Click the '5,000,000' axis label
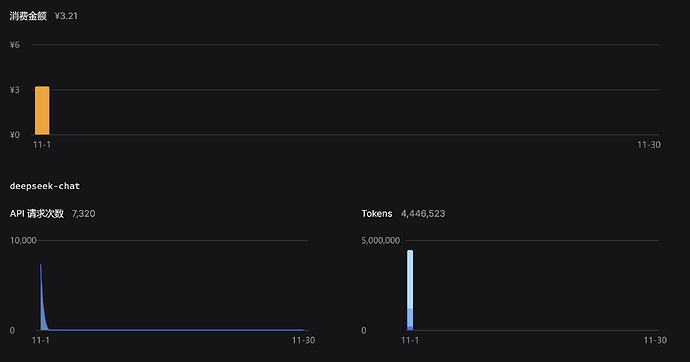 coord(381,241)
